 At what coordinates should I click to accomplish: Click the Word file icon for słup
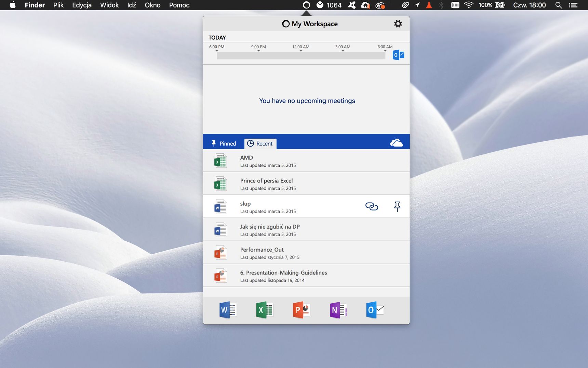[220, 206]
